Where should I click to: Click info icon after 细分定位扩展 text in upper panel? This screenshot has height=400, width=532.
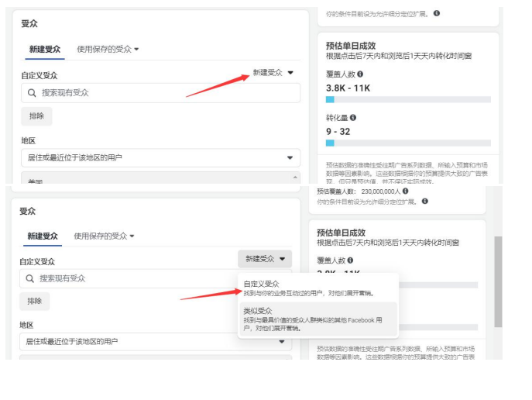(437, 13)
